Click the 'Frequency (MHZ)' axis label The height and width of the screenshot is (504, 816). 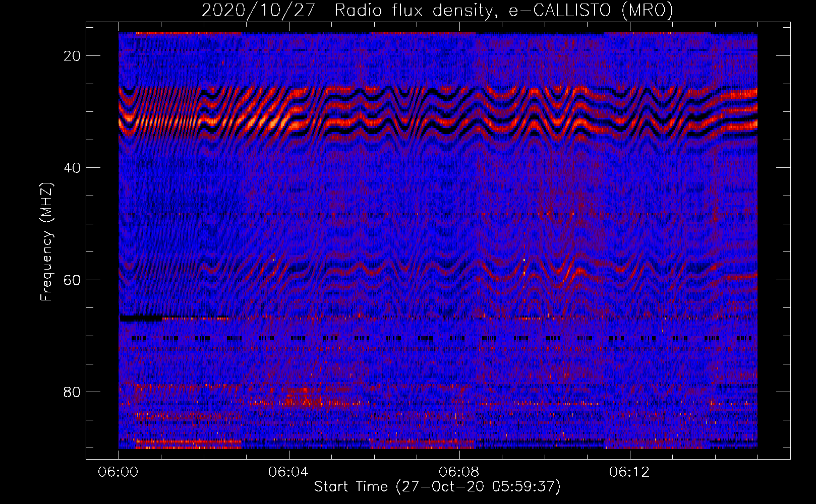[x=46, y=242]
